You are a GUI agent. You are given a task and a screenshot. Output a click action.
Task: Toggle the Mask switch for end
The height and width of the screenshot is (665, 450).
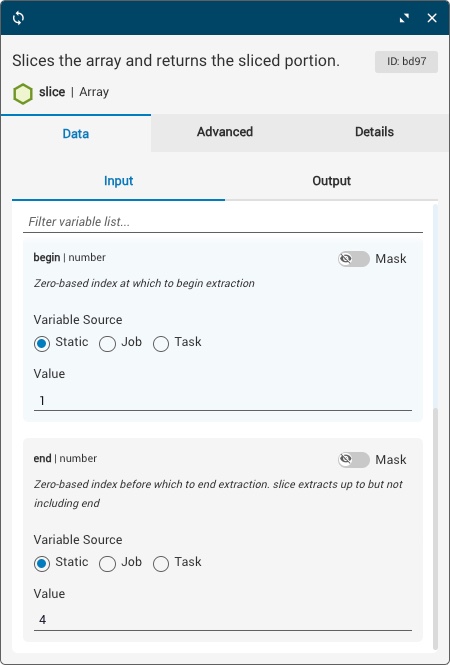tap(354, 460)
